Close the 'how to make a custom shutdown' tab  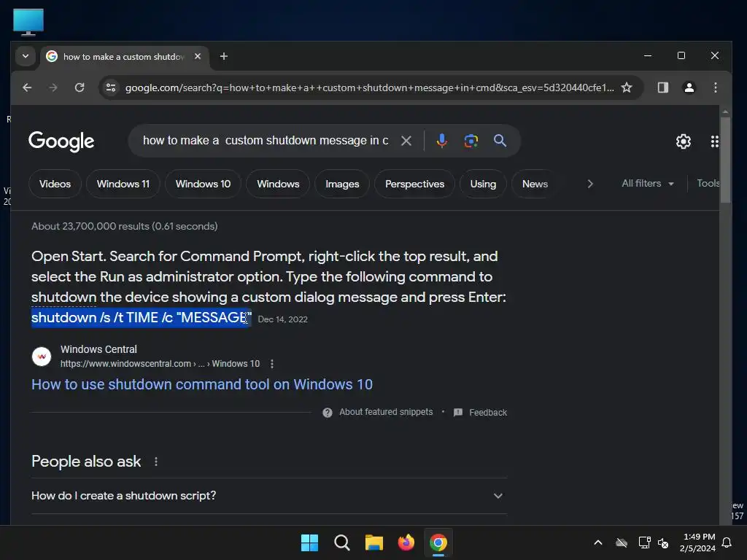pyautogui.click(x=198, y=56)
